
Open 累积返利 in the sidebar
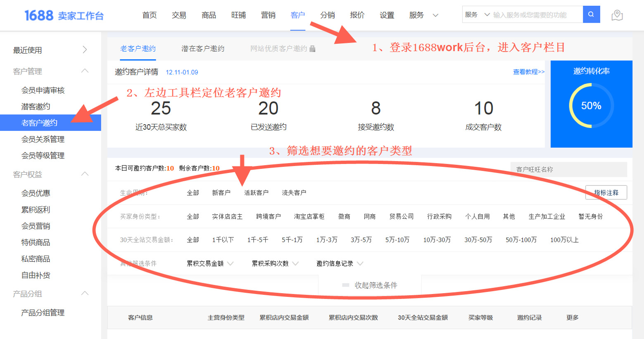36,210
